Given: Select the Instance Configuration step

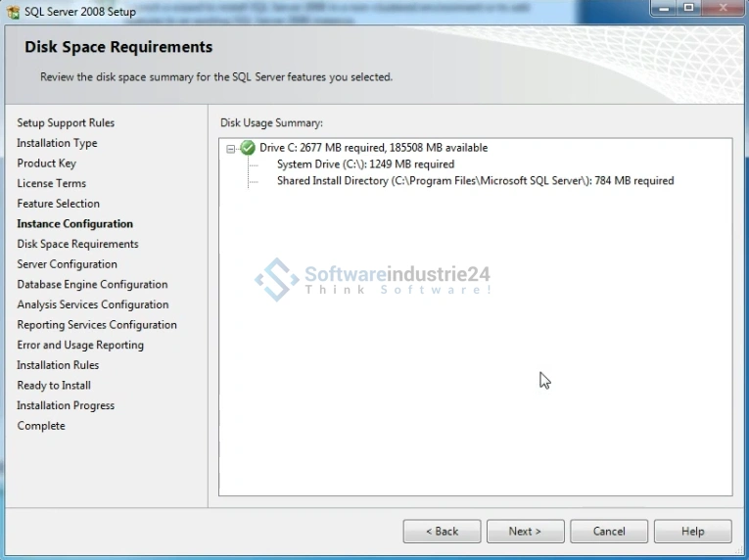Looking at the screenshot, I should coord(74,224).
